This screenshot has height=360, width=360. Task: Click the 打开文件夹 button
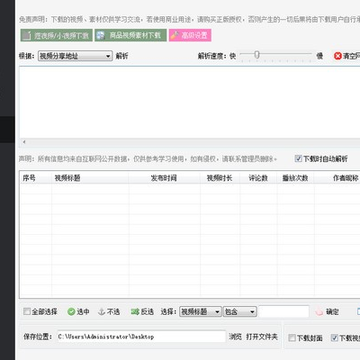262,337
